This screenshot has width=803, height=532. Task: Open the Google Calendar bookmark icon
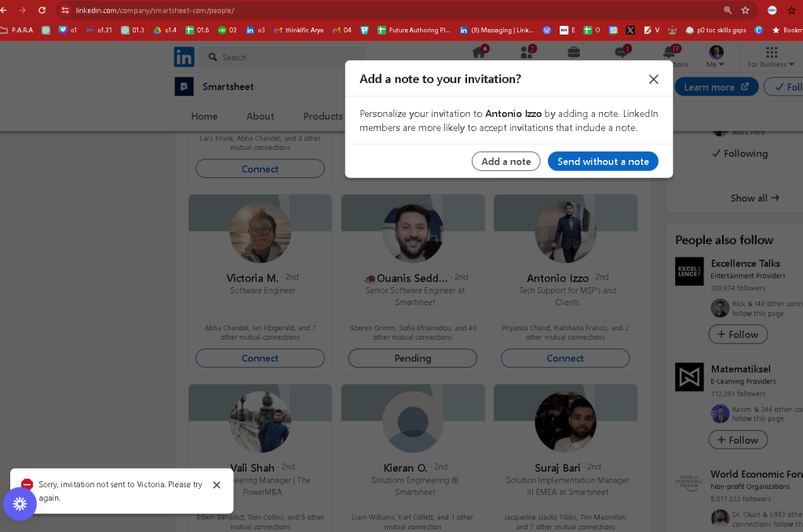click(613, 31)
